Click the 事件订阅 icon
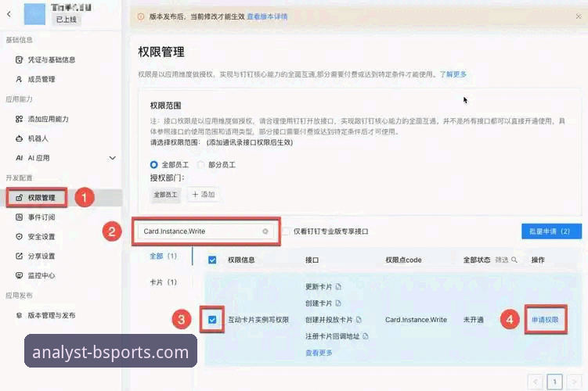 click(19, 217)
